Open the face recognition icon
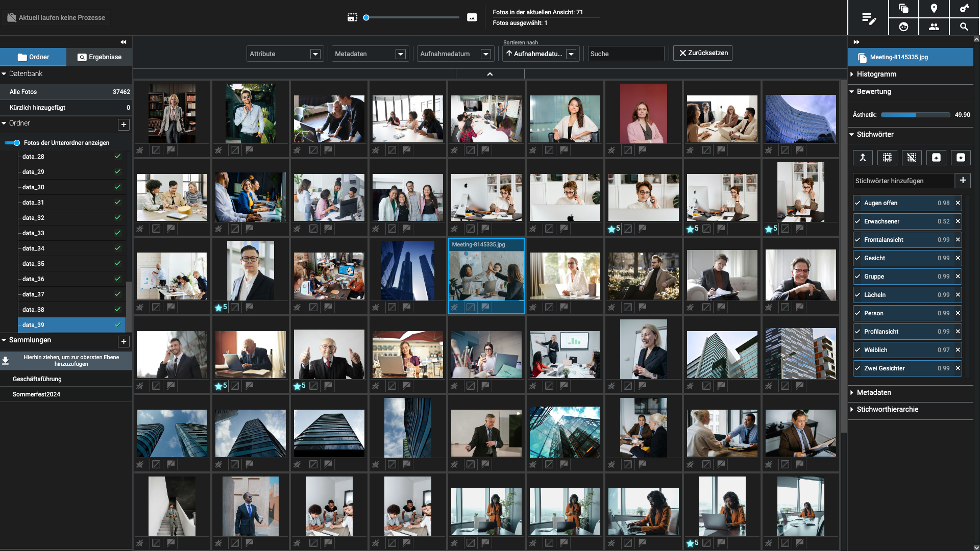This screenshot has width=980, height=551. pos(903,27)
